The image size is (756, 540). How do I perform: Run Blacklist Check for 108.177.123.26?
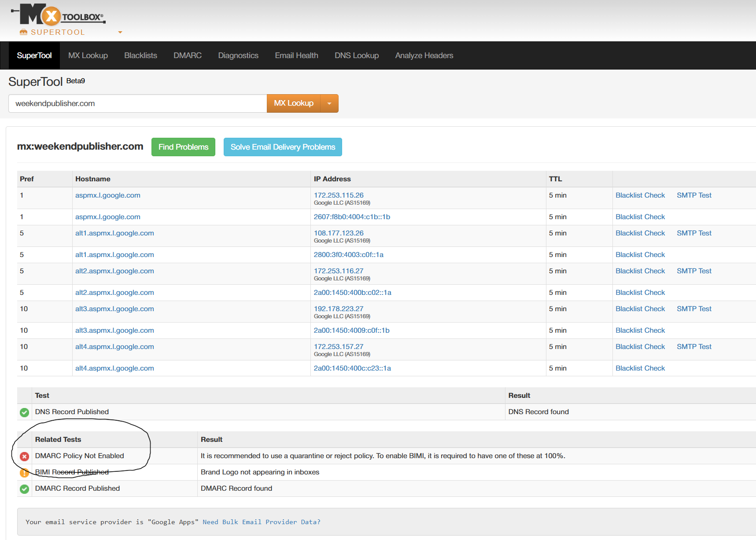coord(640,233)
